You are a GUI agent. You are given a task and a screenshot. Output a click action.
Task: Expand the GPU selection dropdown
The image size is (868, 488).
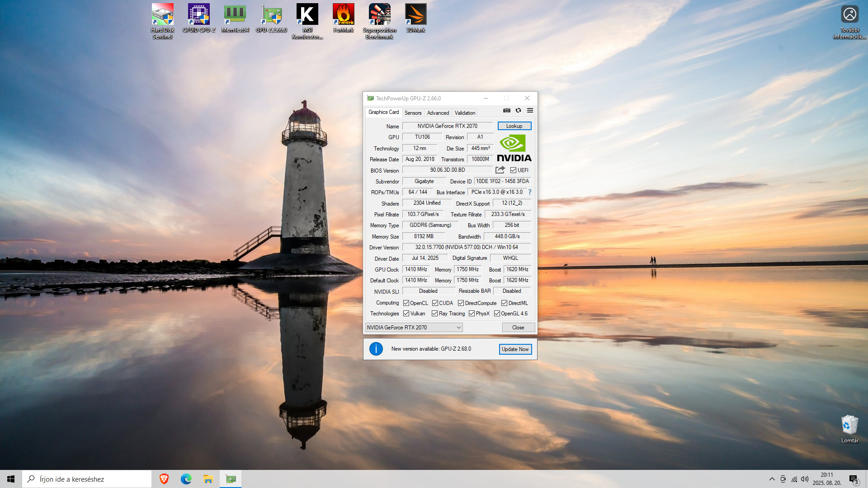click(x=458, y=328)
